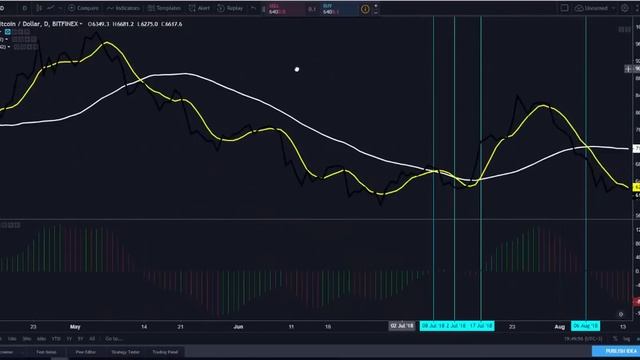Toggle the log scale option

click(x=627, y=339)
